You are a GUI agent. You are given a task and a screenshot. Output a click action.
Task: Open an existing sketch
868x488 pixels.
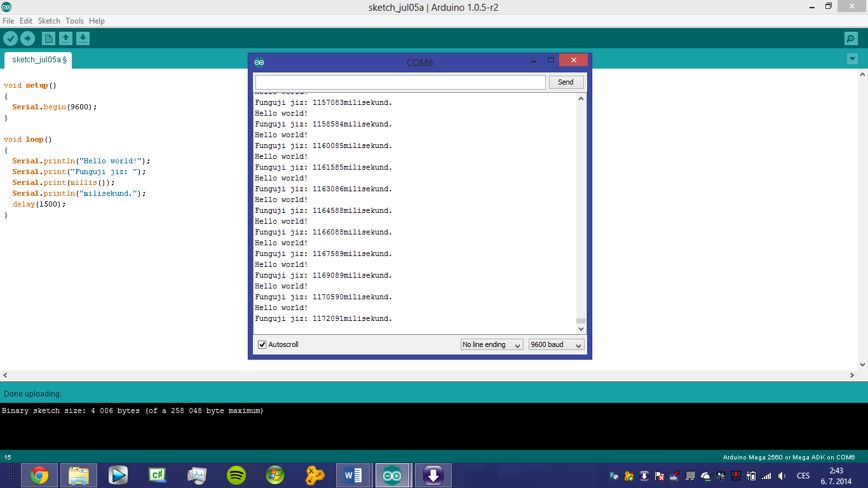click(x=64, y=38)
